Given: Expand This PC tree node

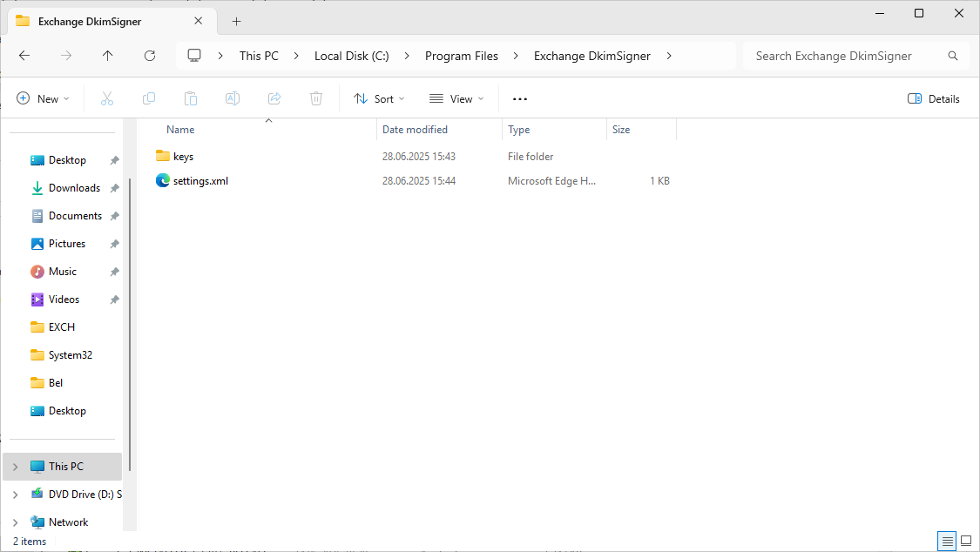Looking at the screenshot, I should tap(16, 467).
